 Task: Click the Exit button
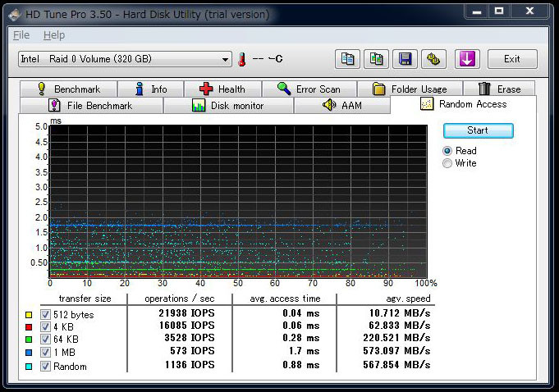(x=512, y=59)
